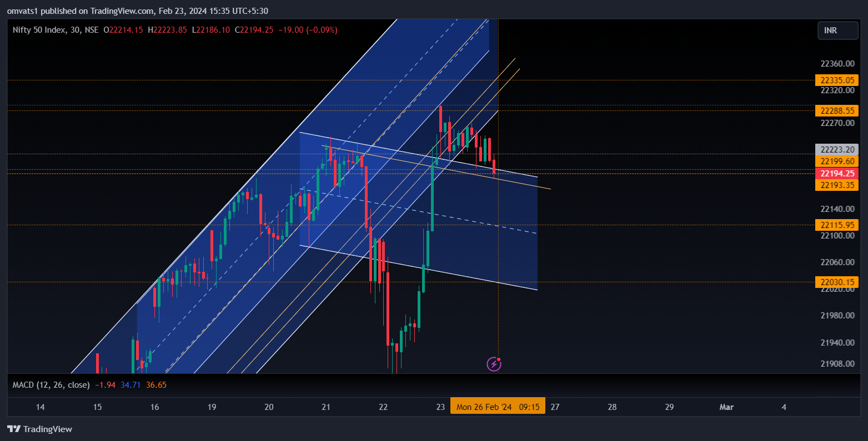
Task: Click date 19 on the time axis
Action: [x=212, y=407]
